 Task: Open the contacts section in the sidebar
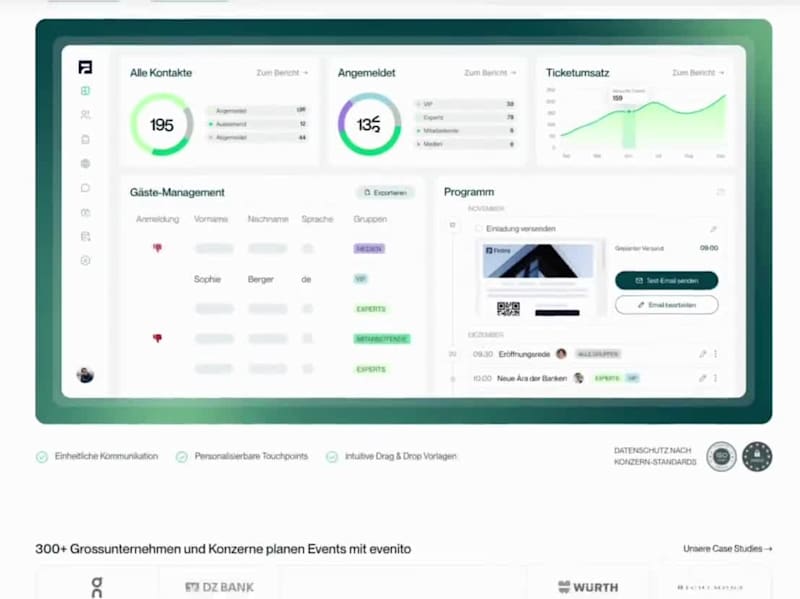click(86, 113)
